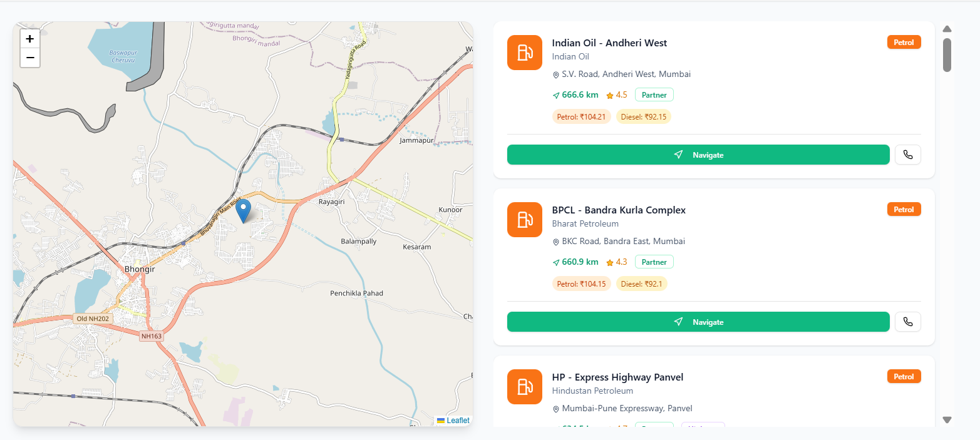Click the Indian Oil fuel pump icon
The height and width of the screenshot is (440, 980).
[x=525, y=53]
